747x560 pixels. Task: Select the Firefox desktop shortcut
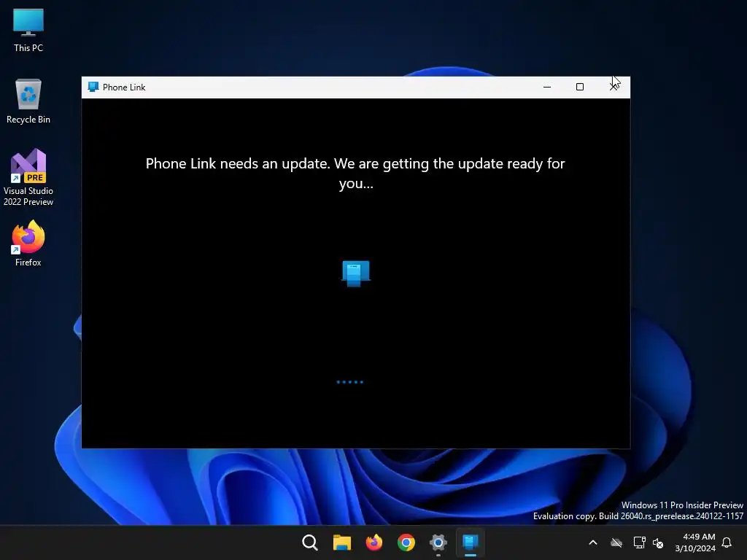[28, 244]
